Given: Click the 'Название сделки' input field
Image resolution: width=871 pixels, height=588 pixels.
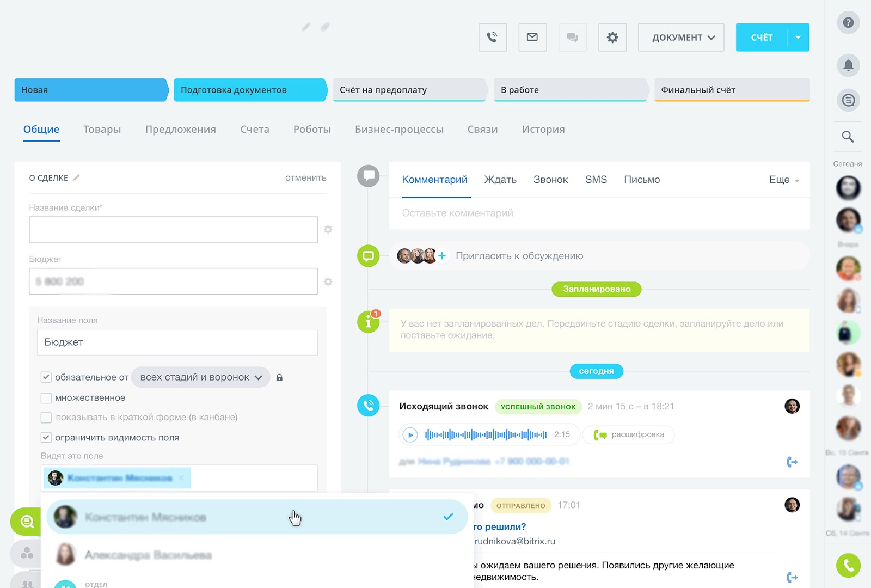Looking at the screenshot, I should (173, 230).
